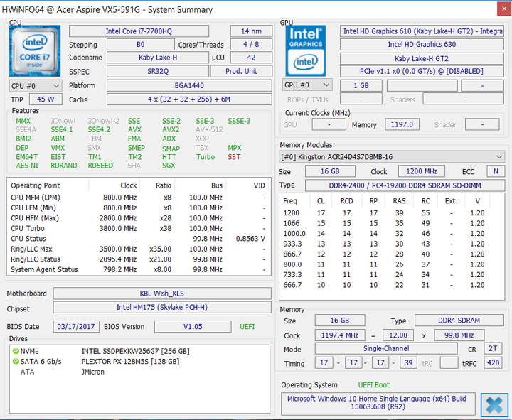Viewport: 512px width, 420px height.
Task: Open the GPU #0 selector dropdown
Action: [308, 85]
